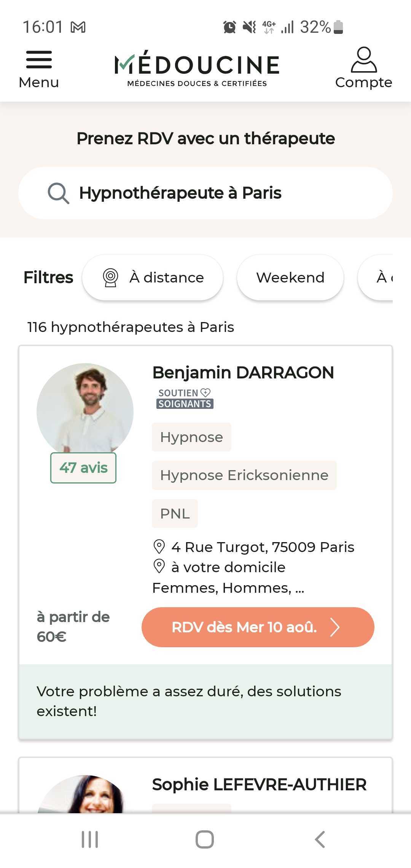Tap the pin icon beside à votre domicile
411x868 pixels.
pyautogui.click(x=159, y=566)
